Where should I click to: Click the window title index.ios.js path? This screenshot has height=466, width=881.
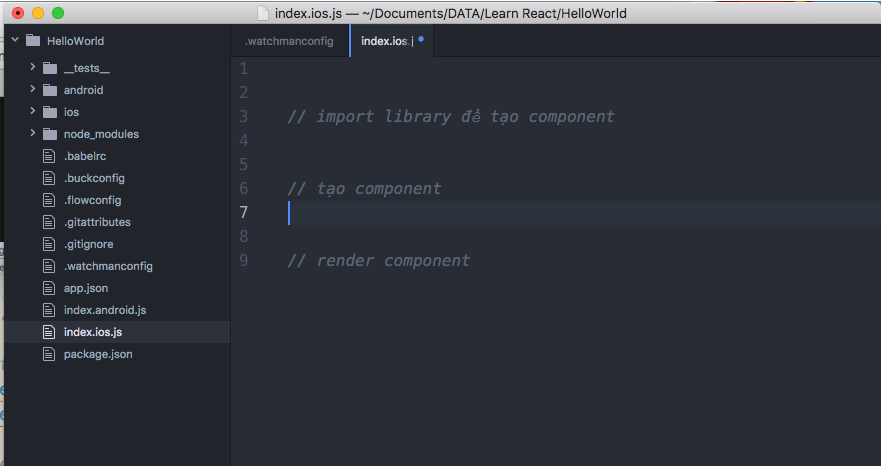coord(451,13)
